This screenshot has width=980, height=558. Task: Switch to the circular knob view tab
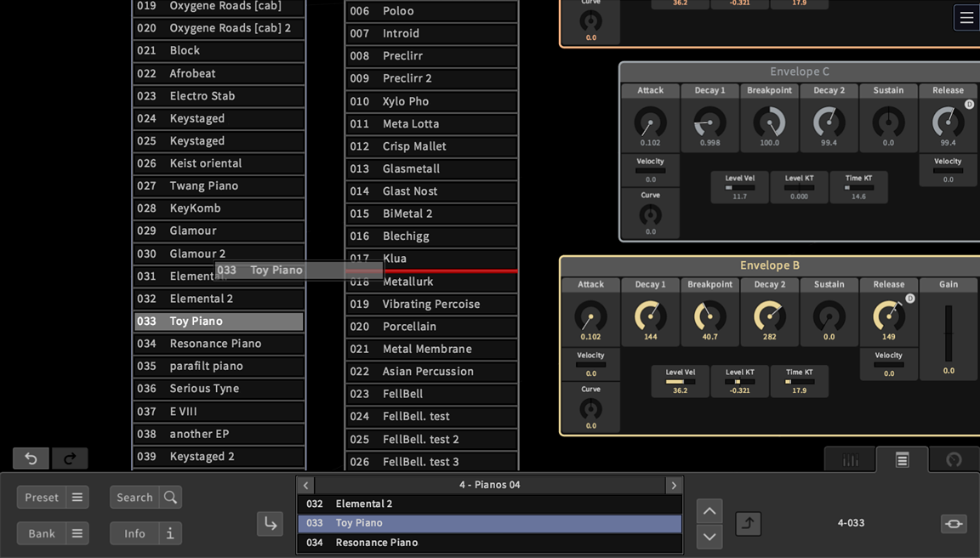click(x=954, y=460)
